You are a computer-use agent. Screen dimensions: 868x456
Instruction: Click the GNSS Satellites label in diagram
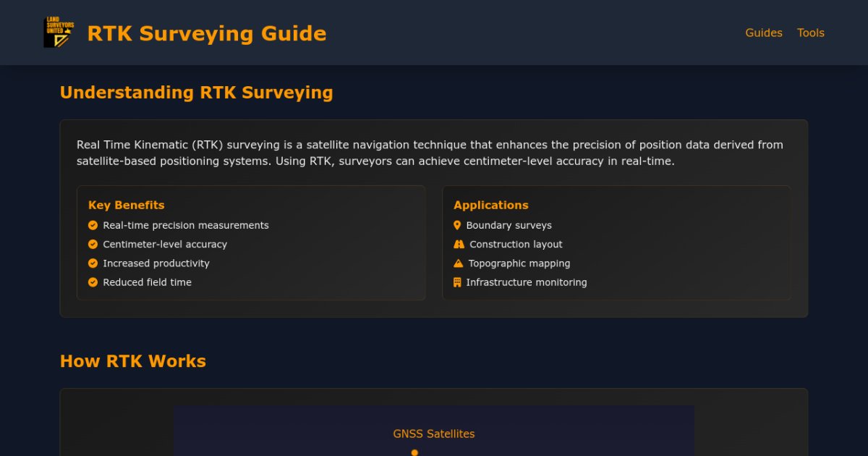(x=433, y=434)
